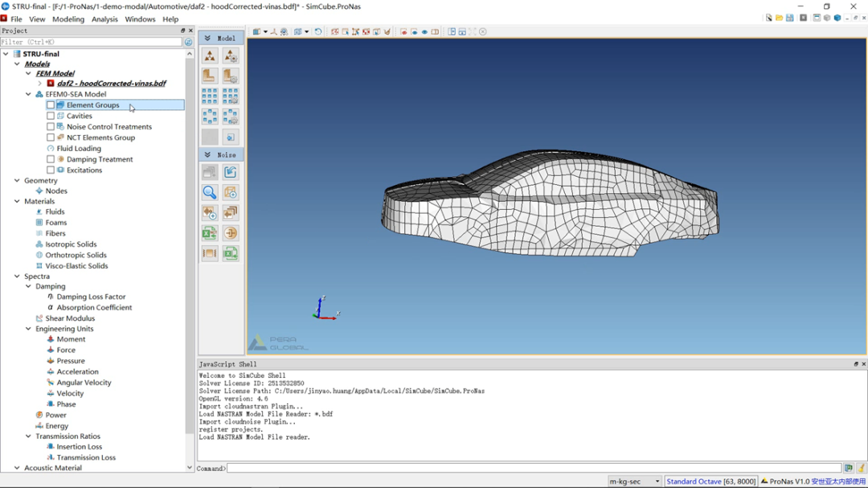
Task: Enable the Cavities checkbox
Action: pos(51,116)
